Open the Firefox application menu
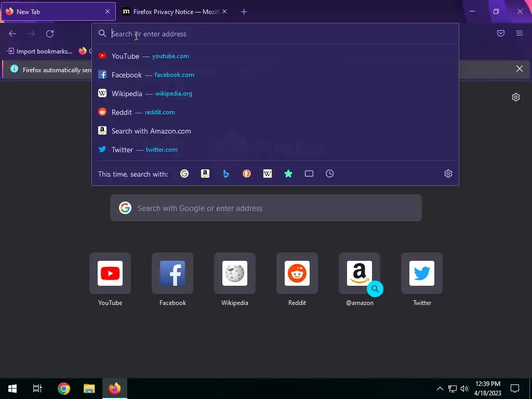This screenshot has width=532, height=399. [x=520, y=33]
